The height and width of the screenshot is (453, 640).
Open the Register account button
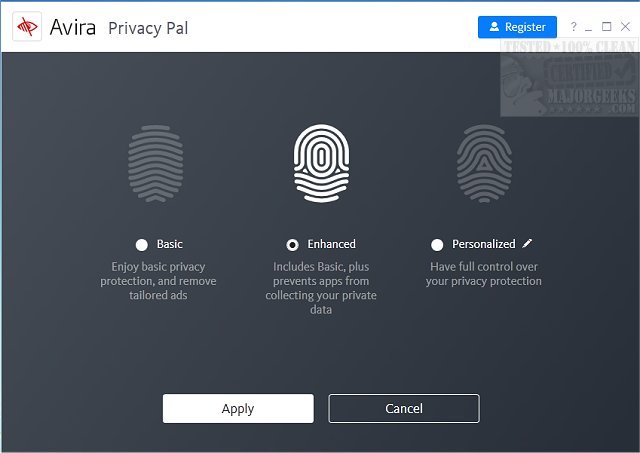point(517,27)
